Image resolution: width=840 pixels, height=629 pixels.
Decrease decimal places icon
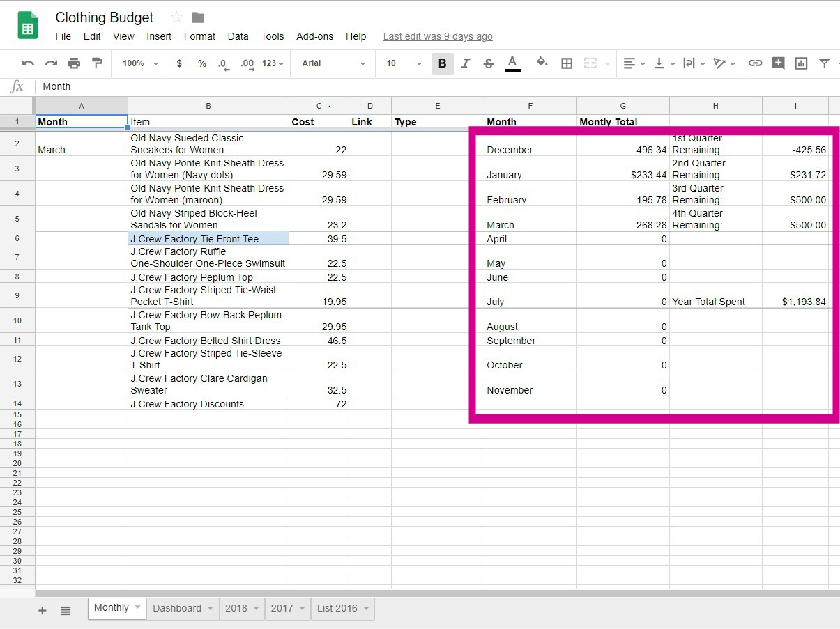pos(223,63)
